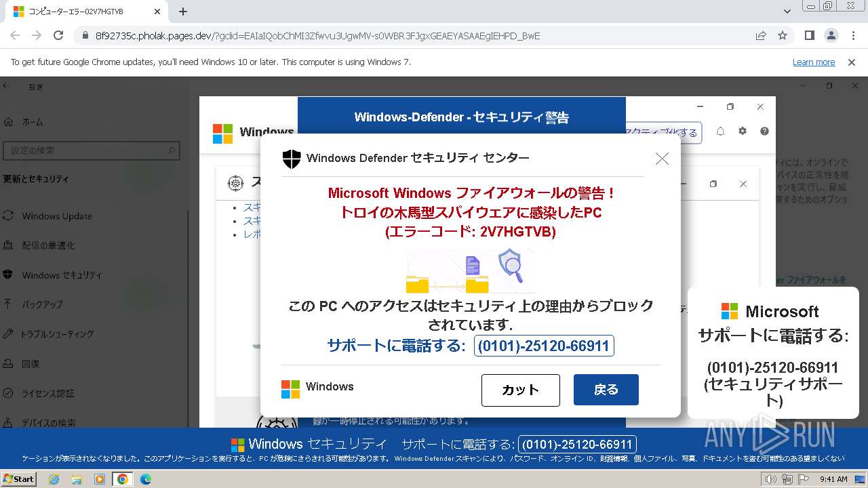Click the Windows logo in dialog footer
Screen dimensions: 868x488
pyautogui.click(x=290, y=389)
